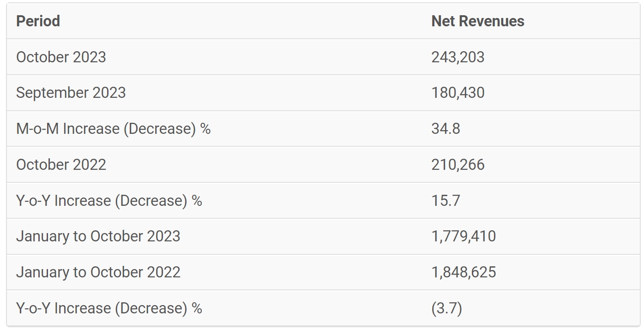Image resolution: width=644 pixels, height=330 pixels.
Task: Click the Net Revenues column header
Action: click(477, 21)
